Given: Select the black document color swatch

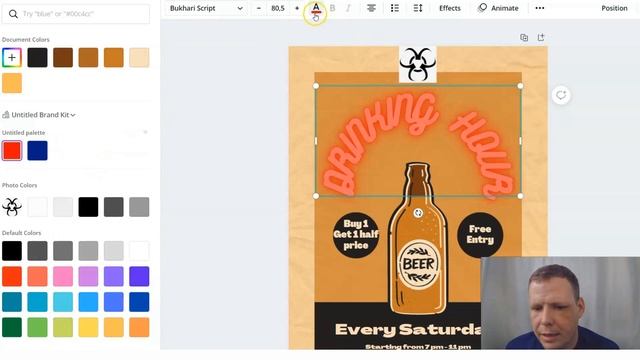Looking at the screenshot, I should (x=37, y=58).
